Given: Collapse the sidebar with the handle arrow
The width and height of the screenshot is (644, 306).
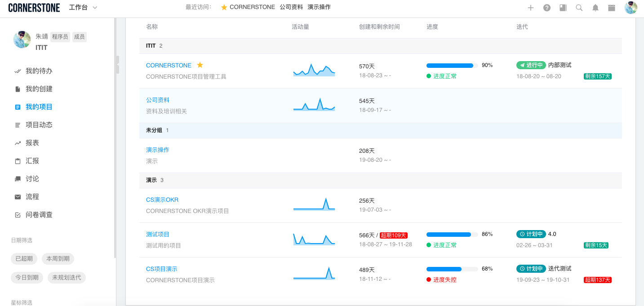Looking at the screenshot, I should pos(118,64).
